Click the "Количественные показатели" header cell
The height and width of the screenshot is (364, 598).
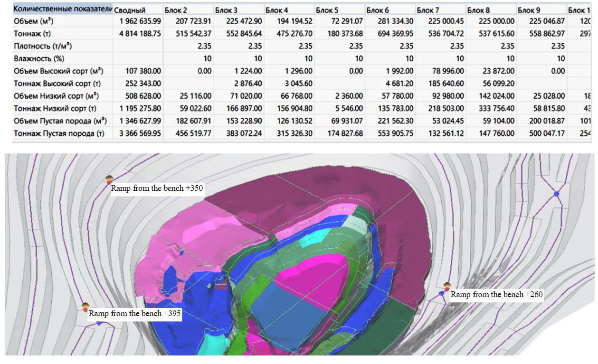(63, 9)
